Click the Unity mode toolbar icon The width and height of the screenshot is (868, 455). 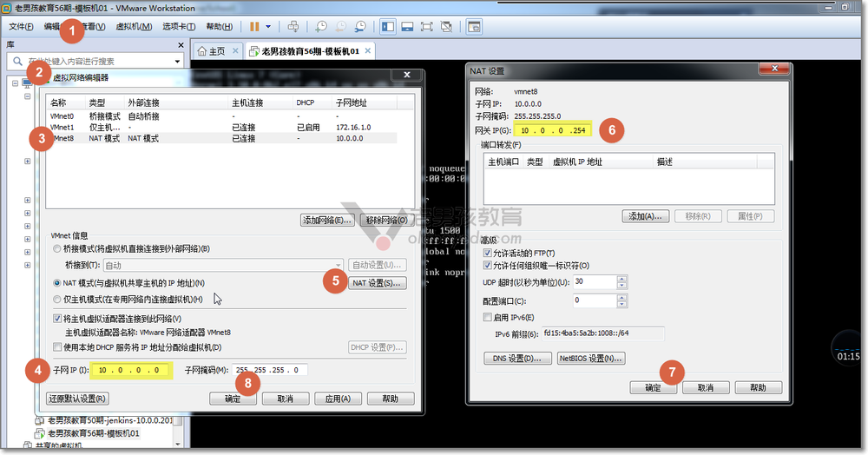click(x=446, y=27)
